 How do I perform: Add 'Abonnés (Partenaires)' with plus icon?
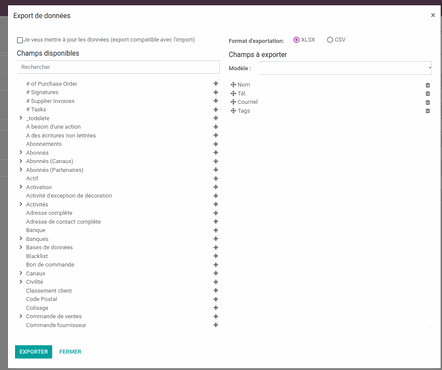click(x=216, y=170)
